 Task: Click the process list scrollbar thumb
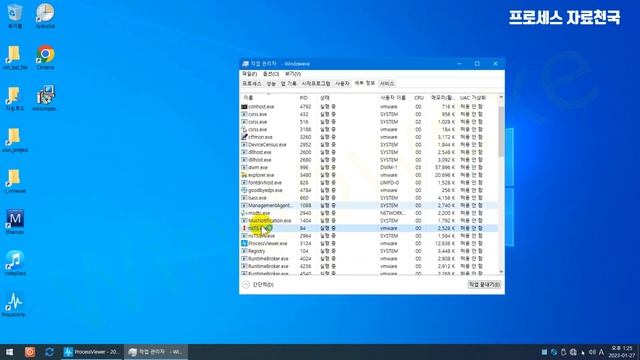501,131
